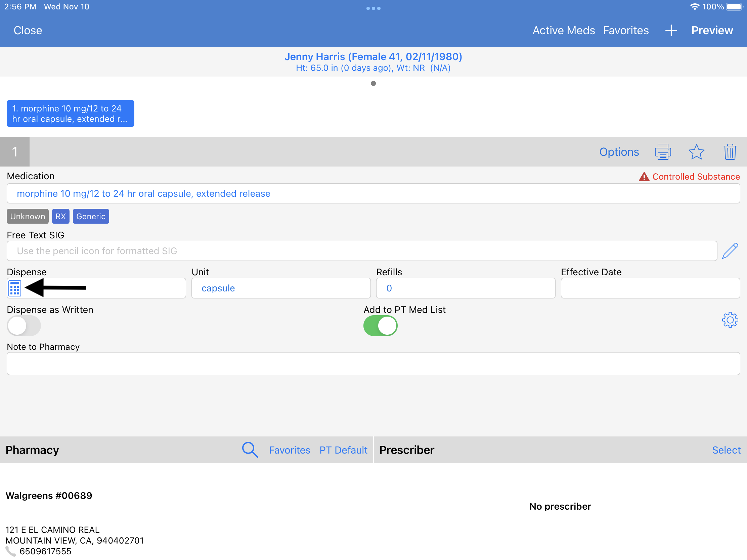Open the Options menu

click(619, 151)
